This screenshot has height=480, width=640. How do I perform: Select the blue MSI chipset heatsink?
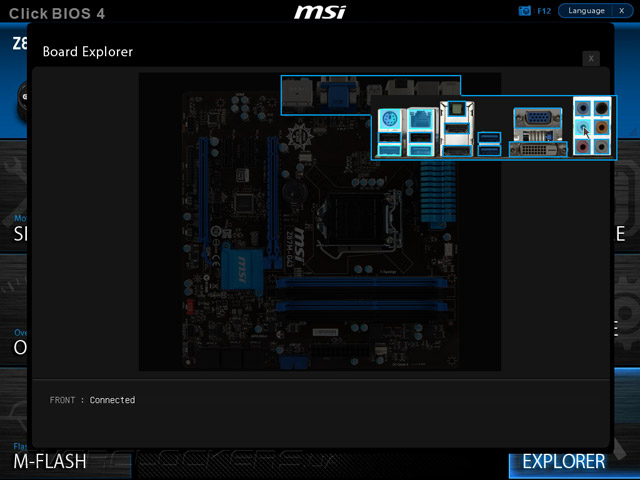242,267
